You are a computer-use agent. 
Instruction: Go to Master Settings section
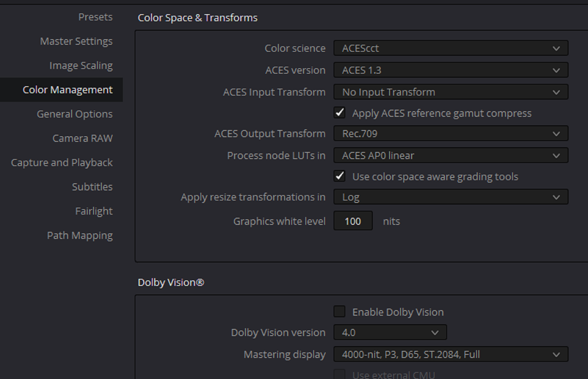pos(76,41)
